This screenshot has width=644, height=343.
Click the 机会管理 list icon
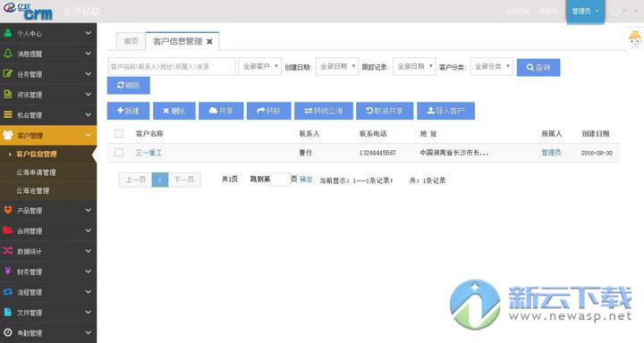point(8,115)
